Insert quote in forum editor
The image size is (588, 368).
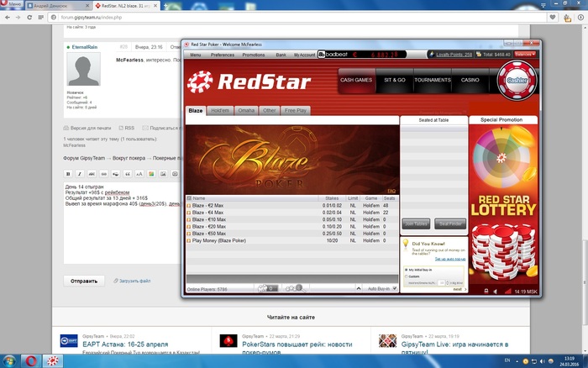(x=128, y=174)
